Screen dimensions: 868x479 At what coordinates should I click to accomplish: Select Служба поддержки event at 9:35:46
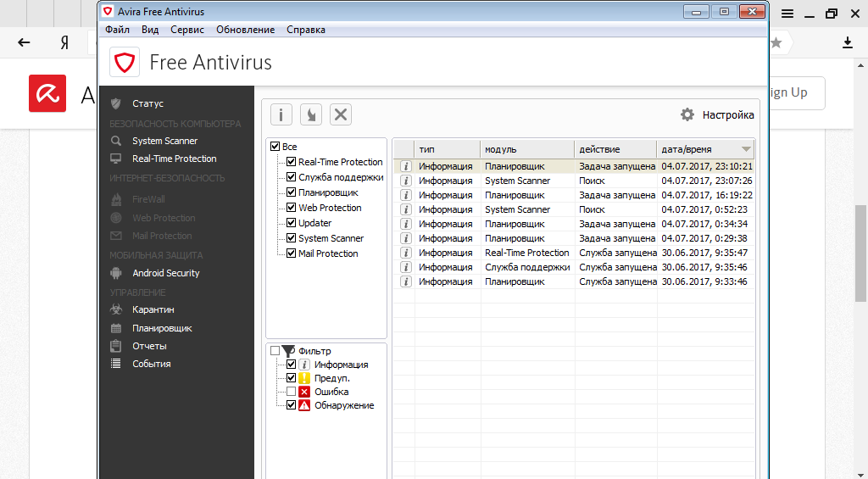pyautogui.click(x=574, y=267)
